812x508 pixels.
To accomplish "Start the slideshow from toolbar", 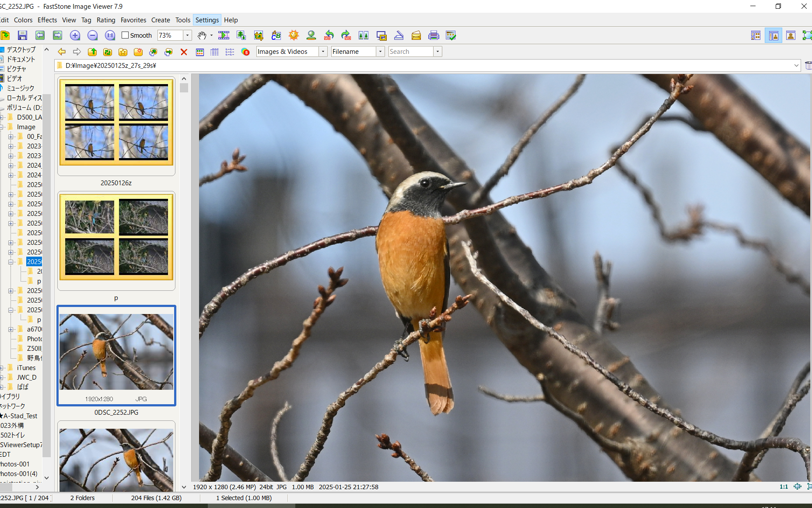I will point(224,35).
